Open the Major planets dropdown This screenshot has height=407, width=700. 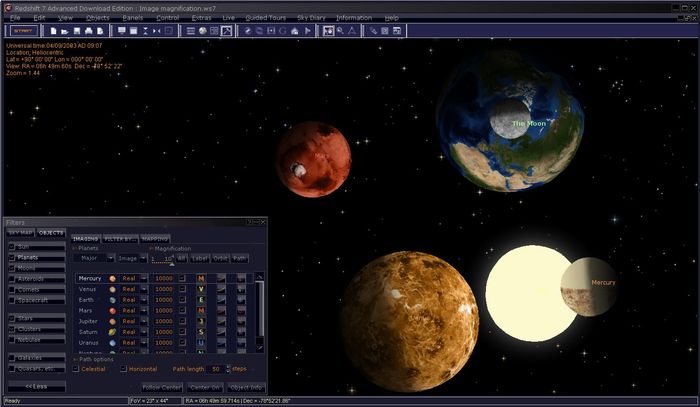click(x=110, y=258)
